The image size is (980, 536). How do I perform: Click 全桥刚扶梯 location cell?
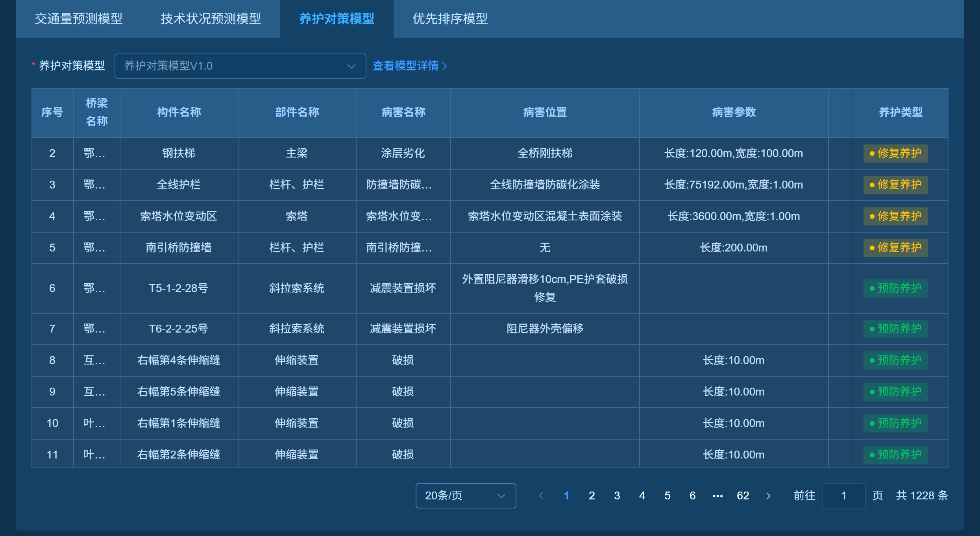tap(545, 153)
